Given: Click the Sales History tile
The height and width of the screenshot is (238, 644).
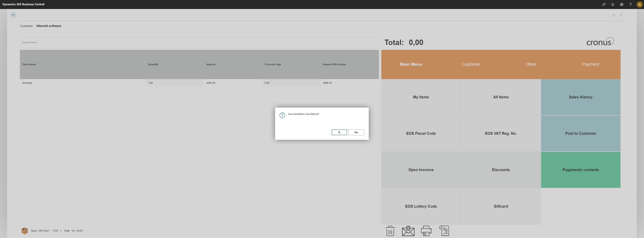Looking at the screenshot, I should (580, 97).
